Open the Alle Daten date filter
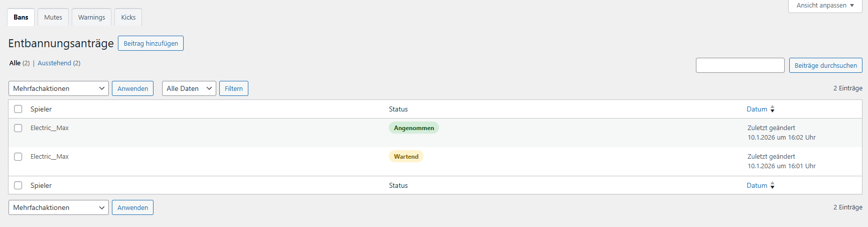868x227 pixels. point(189,88)
